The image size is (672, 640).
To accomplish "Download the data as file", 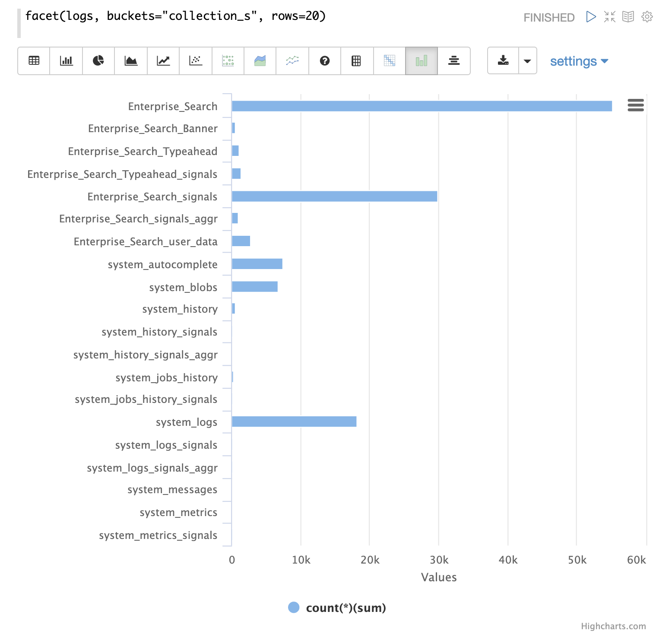I will pyautogui.click(x=503, y=61).
